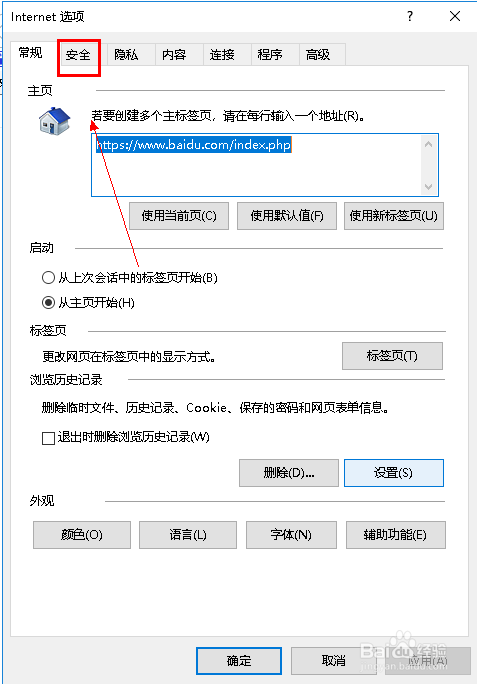Switch to the 内容 tab
477x684 pixels.
tap(175, 55)
